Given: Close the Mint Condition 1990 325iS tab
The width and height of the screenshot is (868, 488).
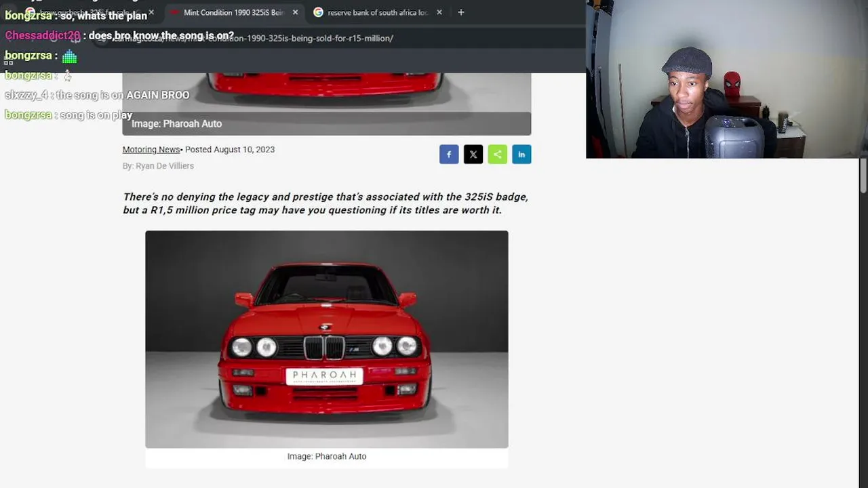Looking at the screenshot, I should click(295, 12).
